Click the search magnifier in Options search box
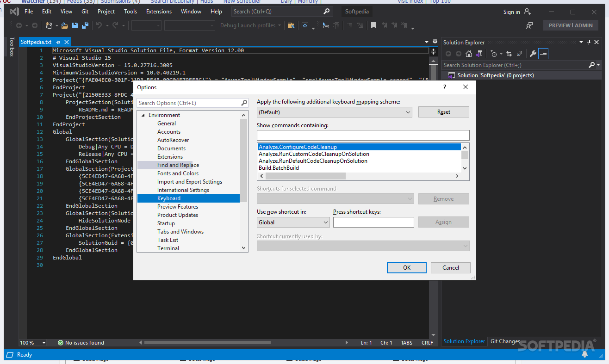Screen dimensions: 609x364 pos(244,103)
